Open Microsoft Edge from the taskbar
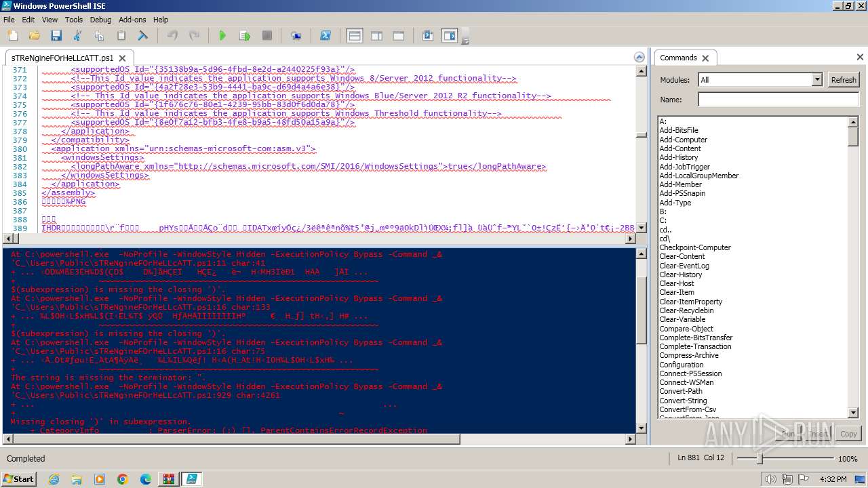The image size is (868, 488). [146, 479]
